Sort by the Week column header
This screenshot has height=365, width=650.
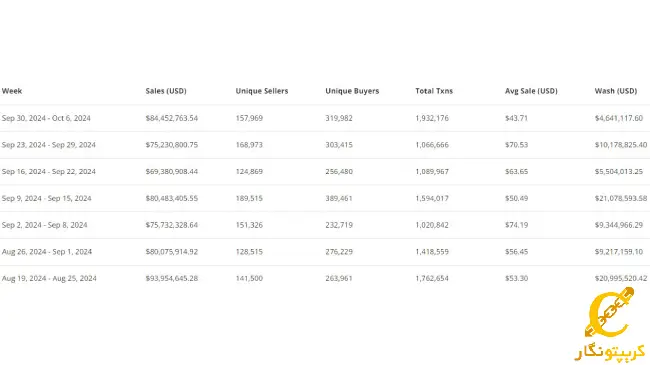(x=12, y=91)
